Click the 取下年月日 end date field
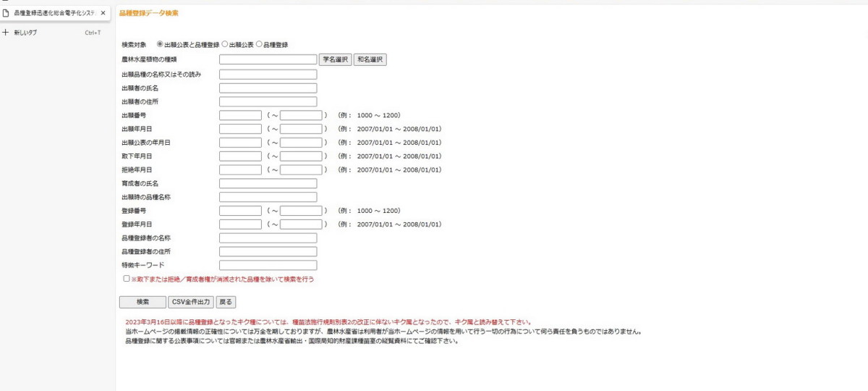 (x=301, y=156)
